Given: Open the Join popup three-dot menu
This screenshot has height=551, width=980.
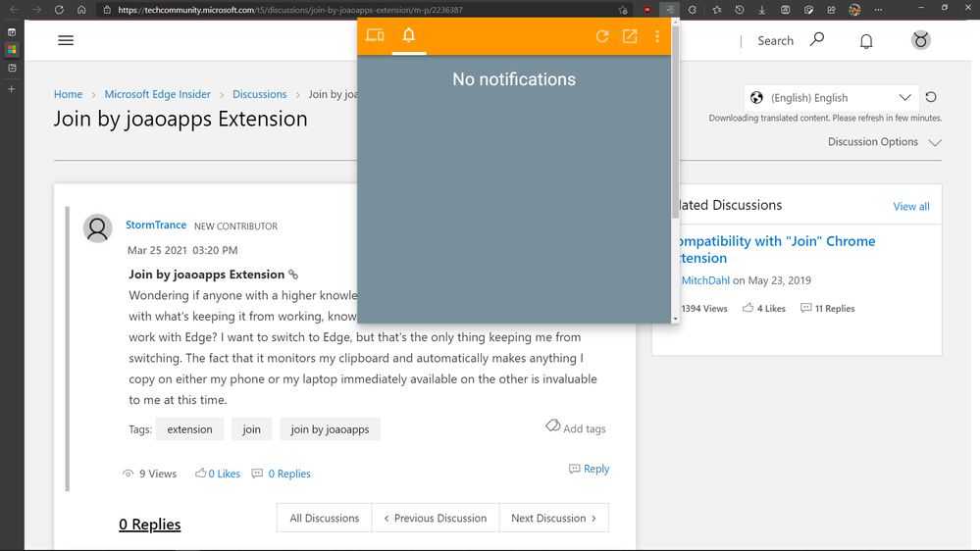Looking at the screenshot, I should click(x=657, y=36).
